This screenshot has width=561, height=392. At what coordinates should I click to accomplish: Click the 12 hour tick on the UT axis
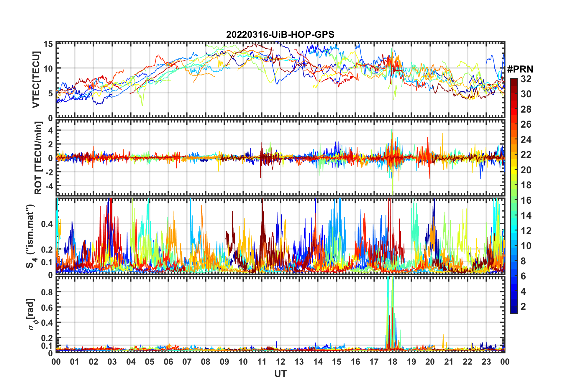coord(280,362)
